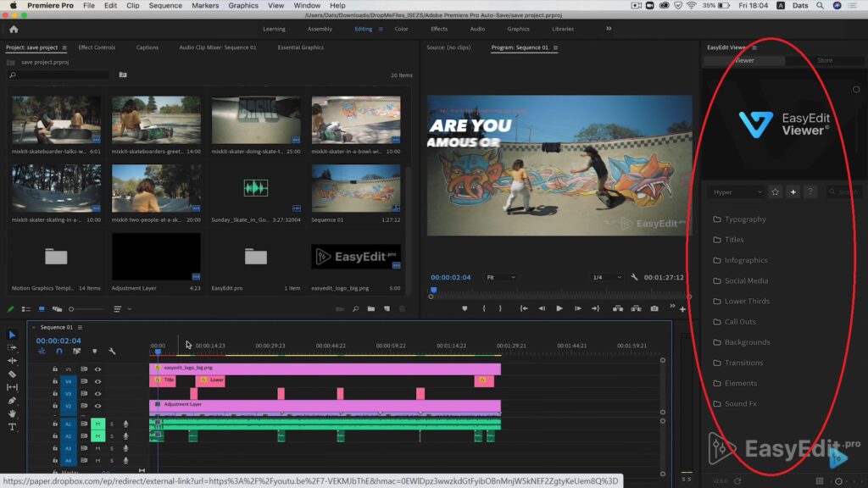The width and height of the screenshot is (868, 488).
Task: Go to Out point in Program monitor
Action: 596,308
